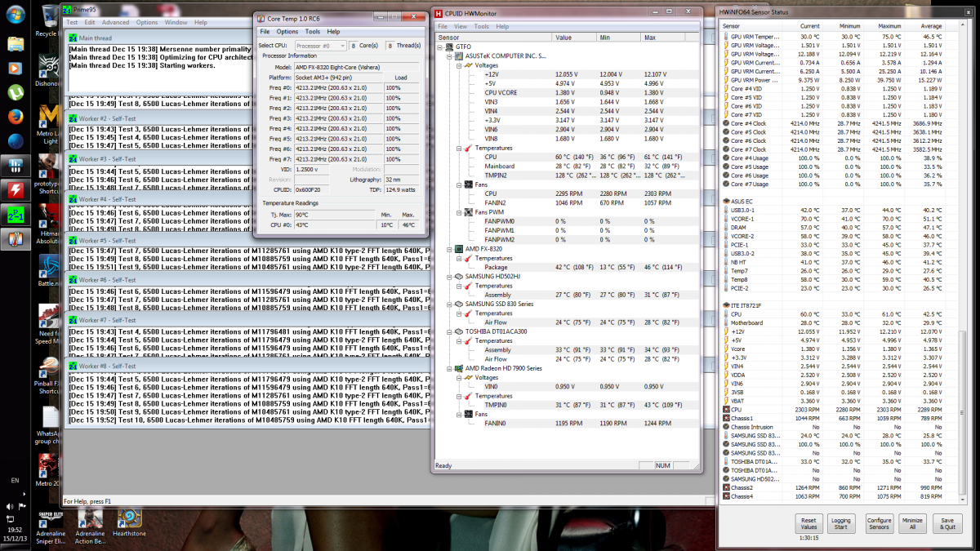Collapse the ASUSTeK COMPUTER INC. node

point(448,56)
